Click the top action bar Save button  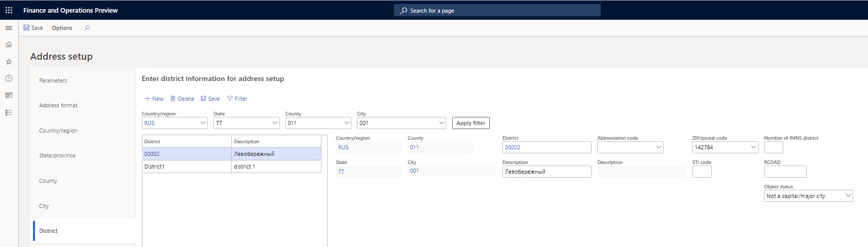pos(33,28)
